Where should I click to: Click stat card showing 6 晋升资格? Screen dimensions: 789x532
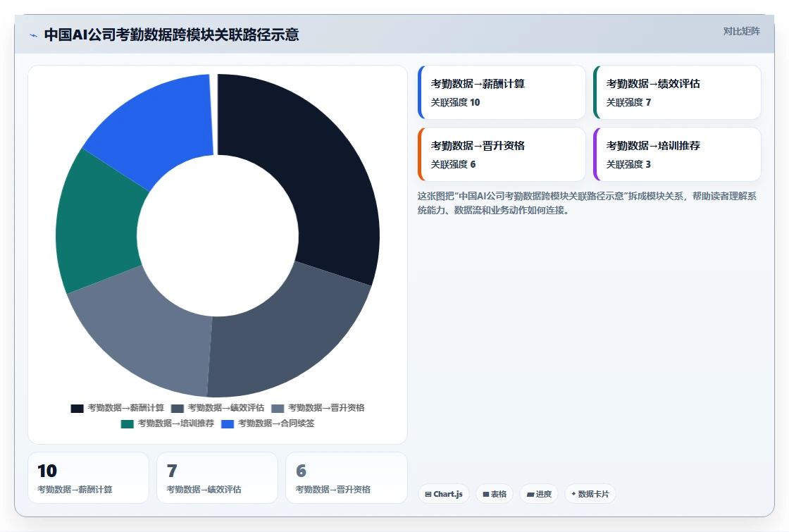point(347,478)
